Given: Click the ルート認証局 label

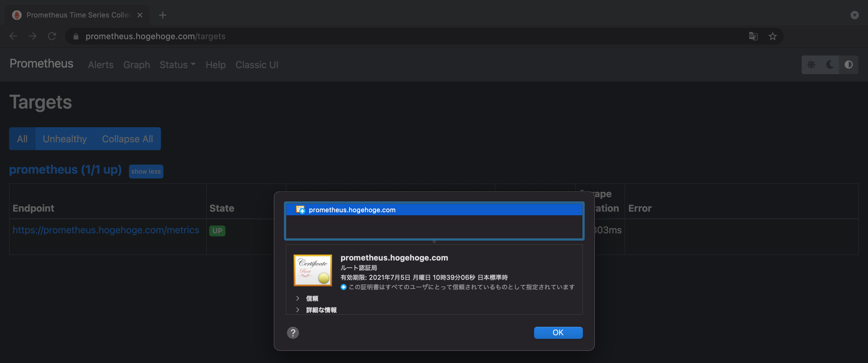Looking at the screenshot, I should point(359,268).
